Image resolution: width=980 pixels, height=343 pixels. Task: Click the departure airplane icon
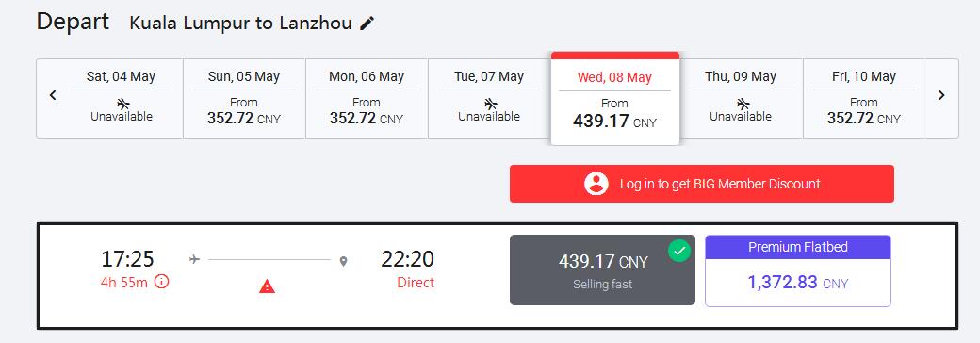click(194, 259)
